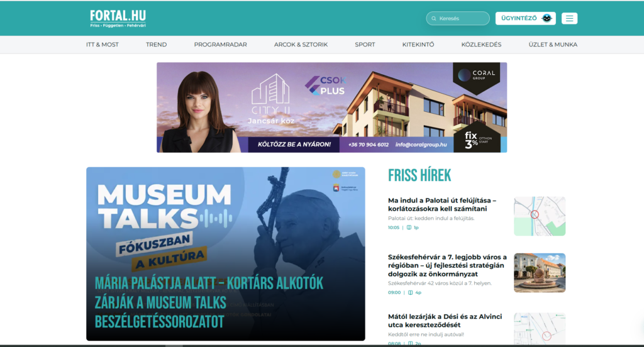Open the KÖZLEKEDÉS section
The height and width of the screenshot is (347, 644).
pyautogui.click(x=481, y=45)
